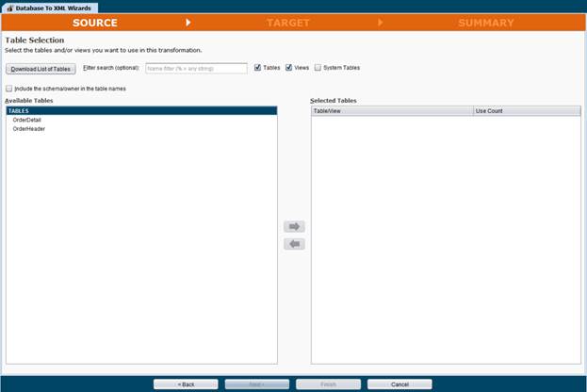Click the Finish button
587x392 pixels.
coord(328,384)
